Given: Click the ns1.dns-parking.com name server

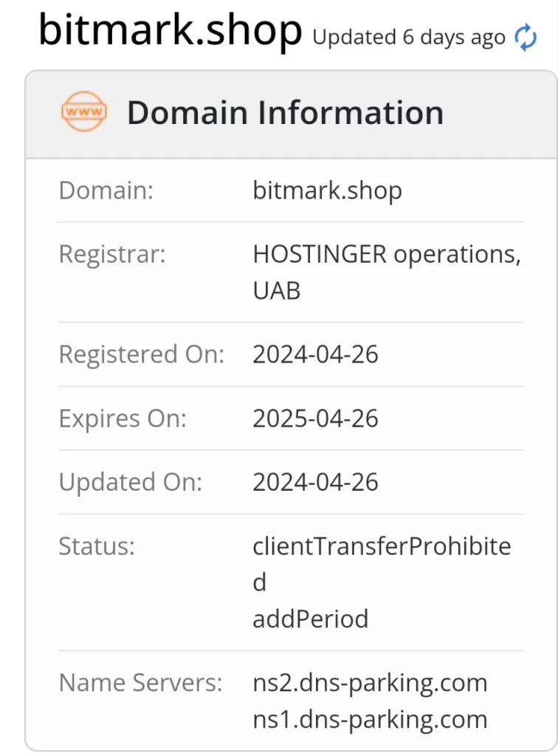Looking at the screenshot, I should pyautogui.click(x=370, y=718).
